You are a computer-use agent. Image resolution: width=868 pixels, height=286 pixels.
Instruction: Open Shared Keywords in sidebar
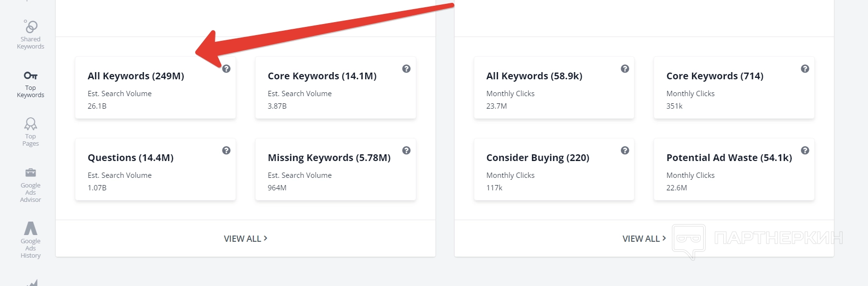tap(30, 35)
